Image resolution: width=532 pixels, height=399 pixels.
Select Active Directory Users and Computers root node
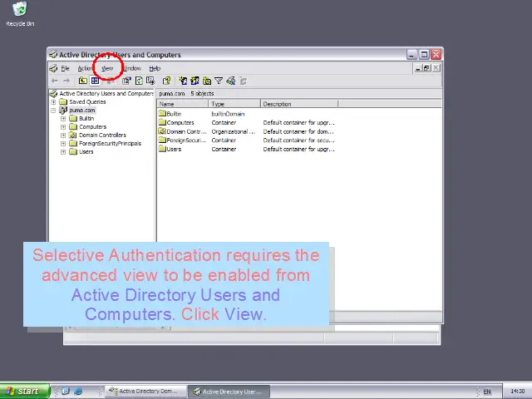[x=106, y=94]
